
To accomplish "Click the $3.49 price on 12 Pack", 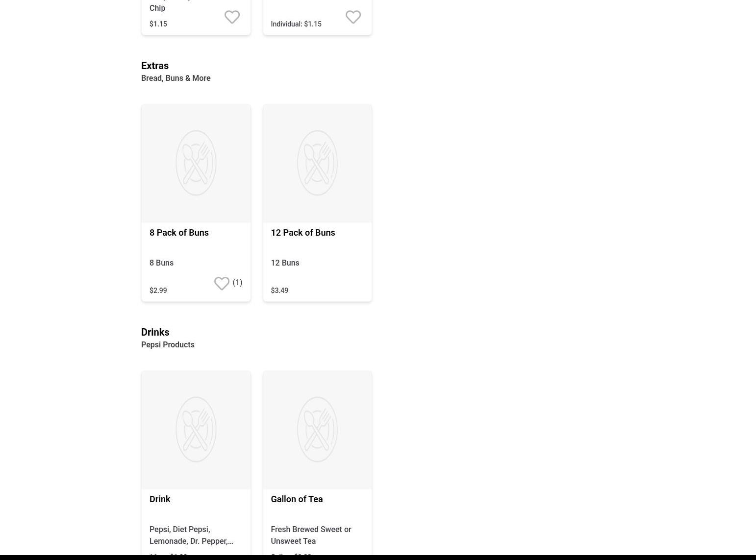I will (x=279, y=291).
